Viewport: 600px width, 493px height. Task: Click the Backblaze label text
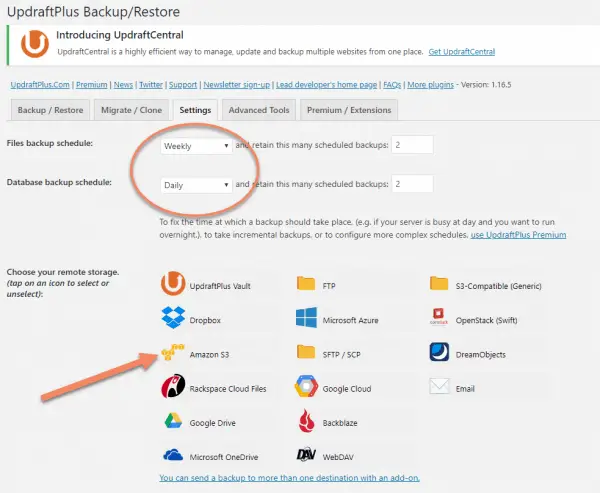340,423
